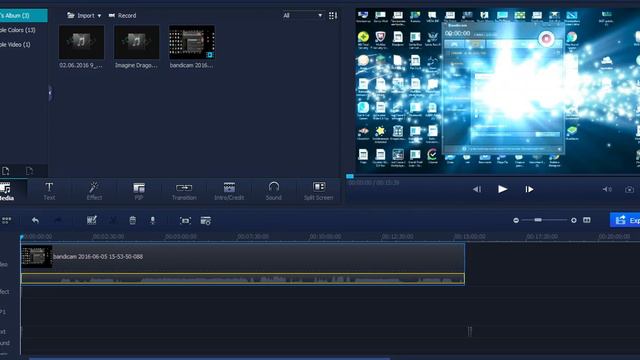Play the preview video
This screenshot has height=360, width=640.
pos(502,189)
